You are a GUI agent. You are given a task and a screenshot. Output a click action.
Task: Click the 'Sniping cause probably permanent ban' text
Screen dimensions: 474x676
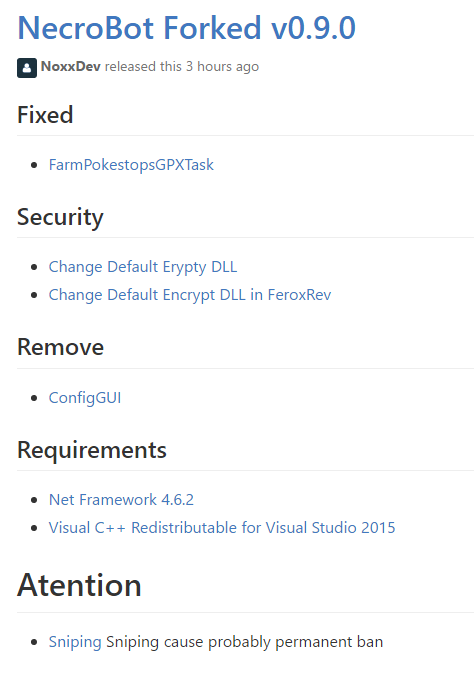[x=245, y=642]
